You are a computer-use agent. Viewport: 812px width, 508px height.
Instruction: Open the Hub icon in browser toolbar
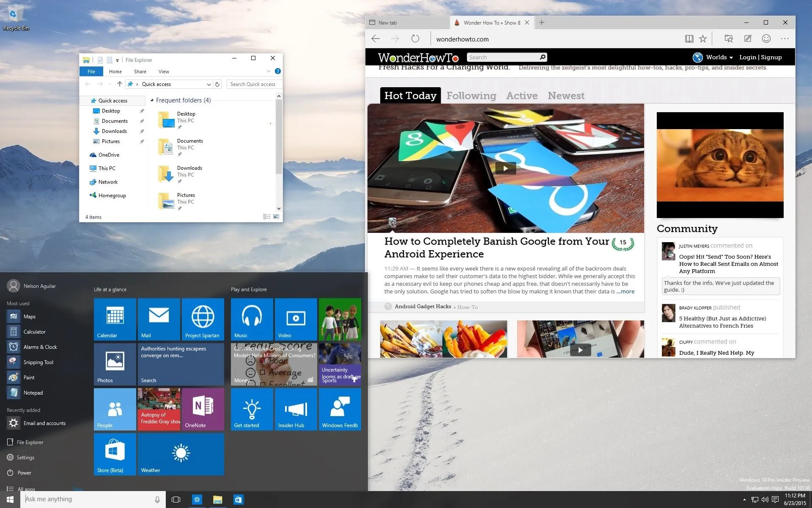tap(728, 39)
